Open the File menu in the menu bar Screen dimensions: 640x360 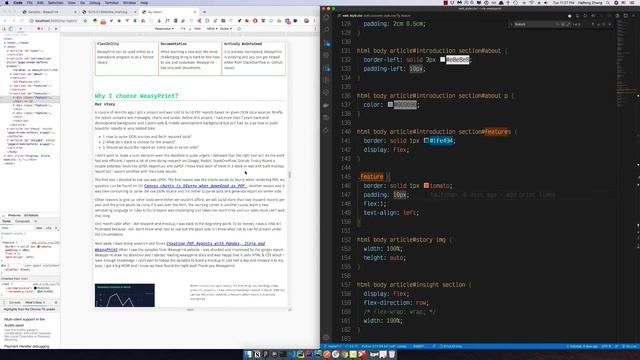pos(30,2)
